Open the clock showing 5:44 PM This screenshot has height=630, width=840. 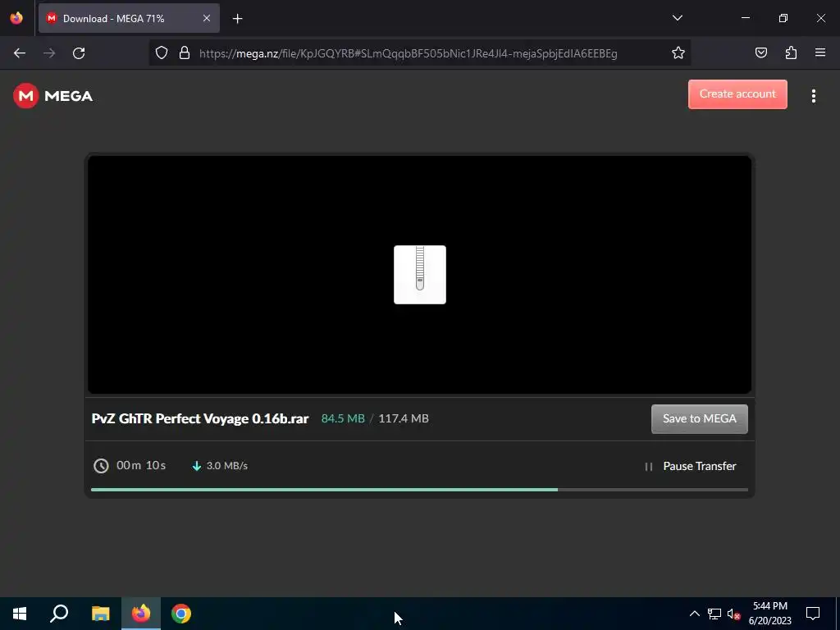point(769,614)
